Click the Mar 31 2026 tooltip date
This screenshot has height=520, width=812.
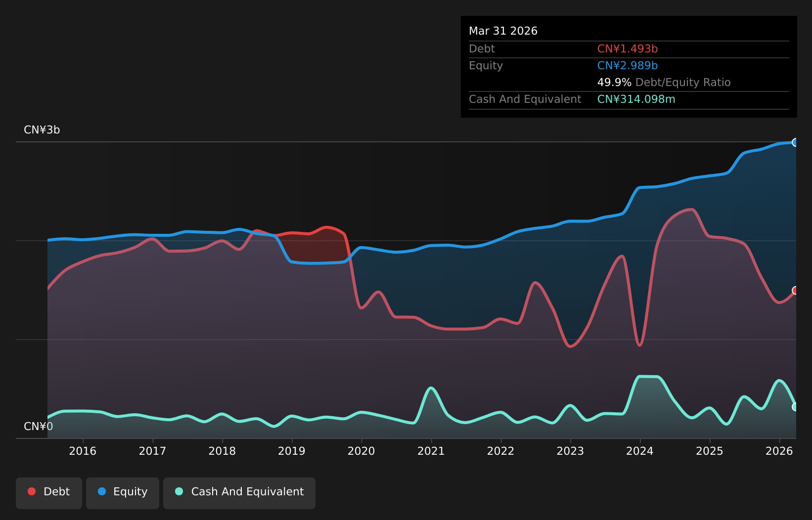[x=503, y=31]
